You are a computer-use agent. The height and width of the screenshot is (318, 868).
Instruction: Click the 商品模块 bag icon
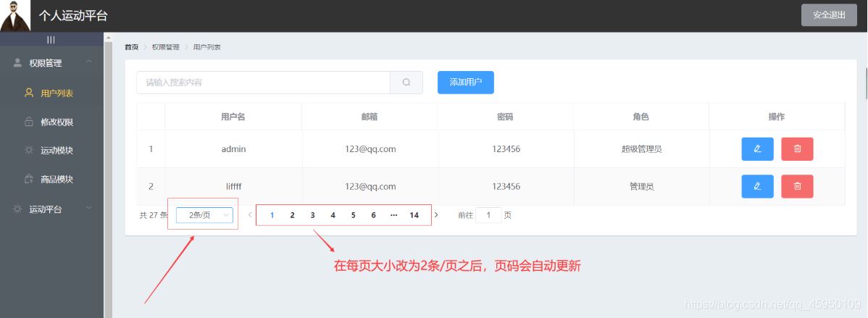tap(29, 179)
